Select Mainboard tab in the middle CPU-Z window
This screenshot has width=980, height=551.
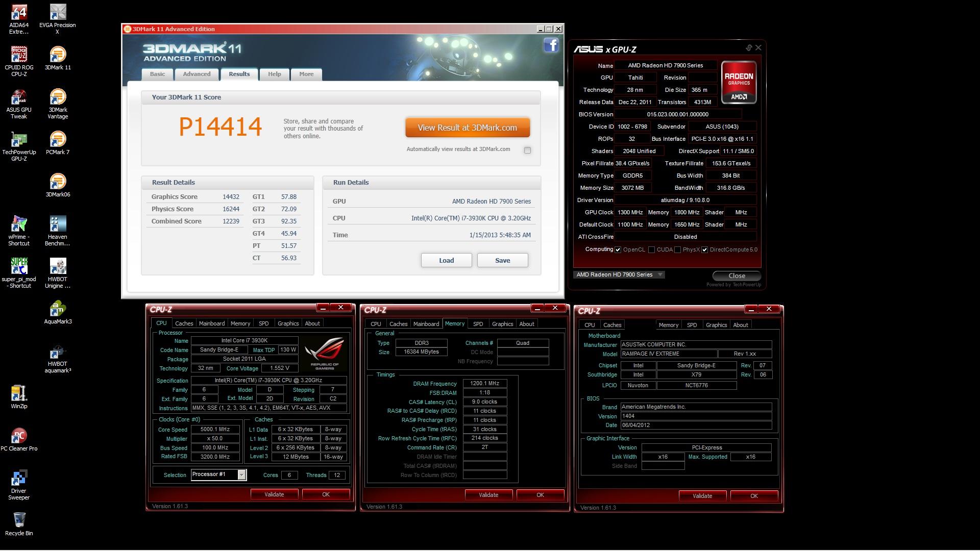[426, 324]
